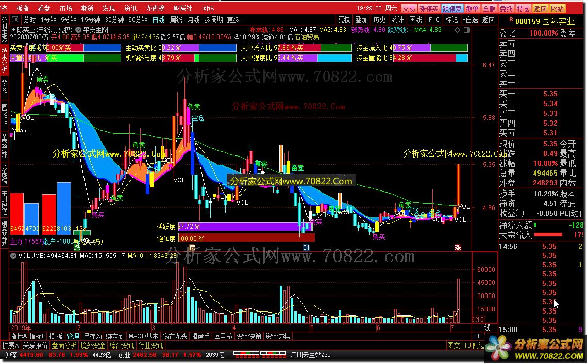Open the 看盘 menu
The width and height of the screenshot is (588, 364).
tap(44, 8)
